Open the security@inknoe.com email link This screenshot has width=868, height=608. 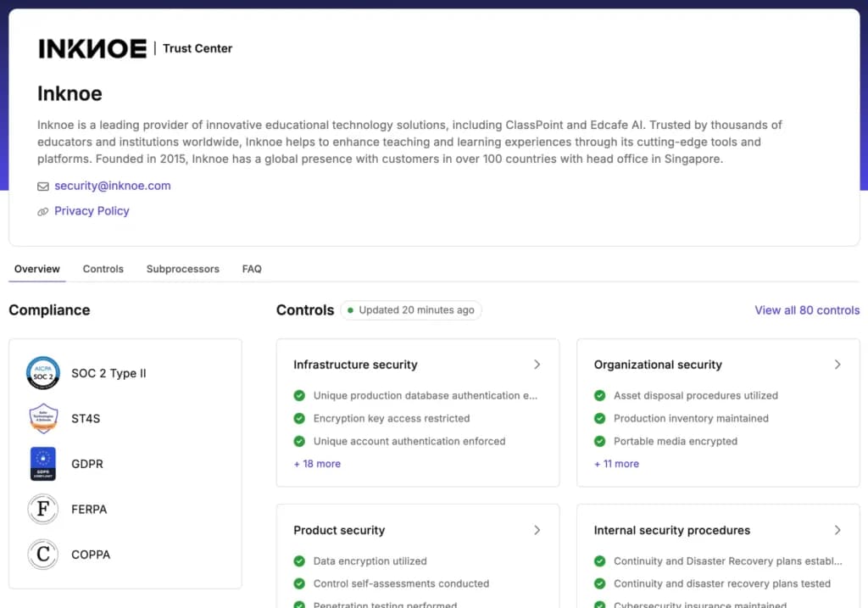(x=113, y=186)
